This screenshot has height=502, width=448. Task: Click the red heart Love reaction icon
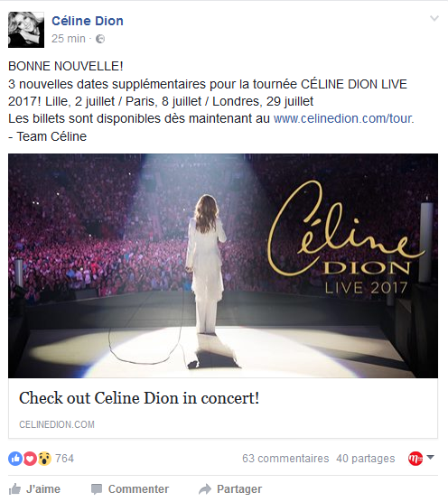[30, 459]
